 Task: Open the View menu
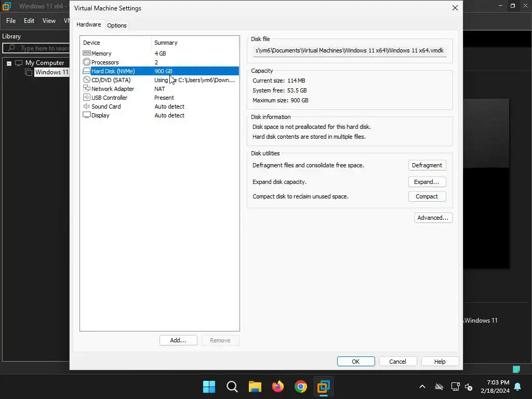point(49,21)
